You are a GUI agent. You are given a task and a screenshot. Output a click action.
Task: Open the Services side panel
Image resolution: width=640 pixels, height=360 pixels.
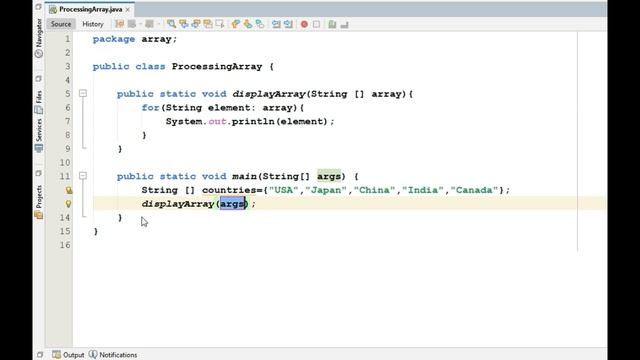(39, 130)
